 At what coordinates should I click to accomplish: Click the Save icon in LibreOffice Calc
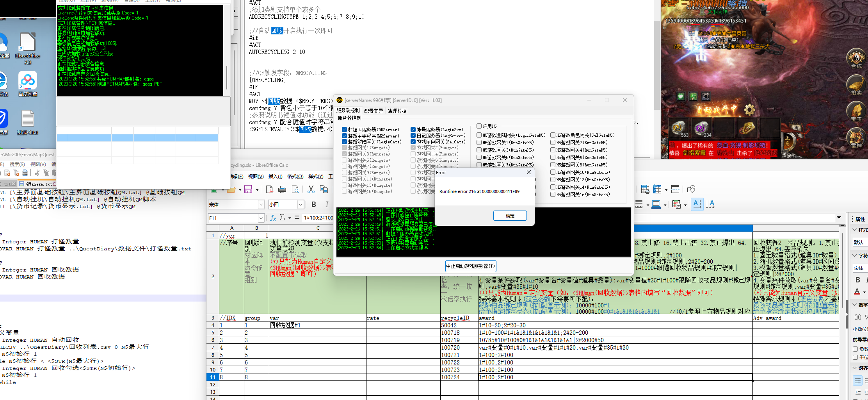pyautogui.click(x=248, y=189)
